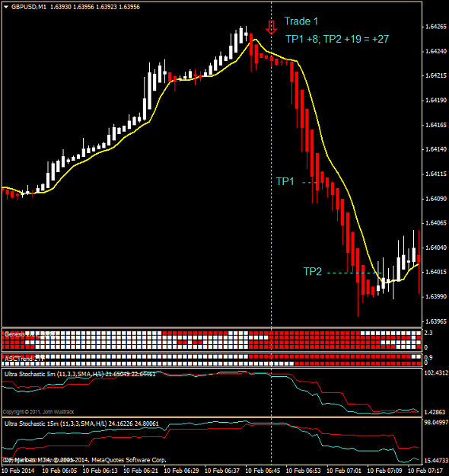This screenshot has height=476, width=449.
Task: Click the '10 Feb 07:01' time label
Action: click(x=344, y=471)
